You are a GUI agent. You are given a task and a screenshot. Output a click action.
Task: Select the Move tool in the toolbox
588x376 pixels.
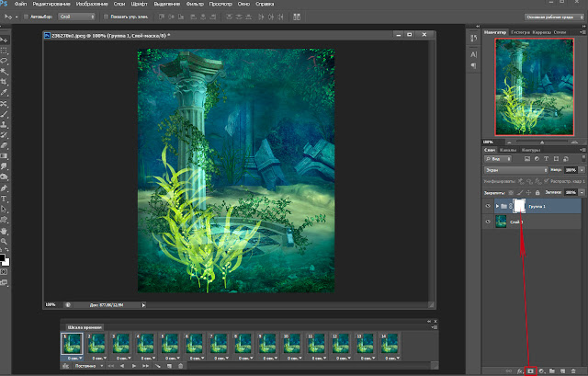[x=4, y=40]
